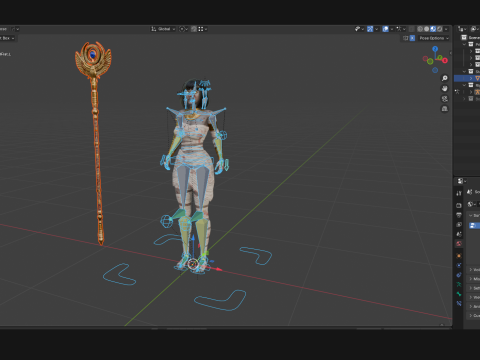
Task: Toggle mirror icon beside the X button
Action: tap(405, 38)
